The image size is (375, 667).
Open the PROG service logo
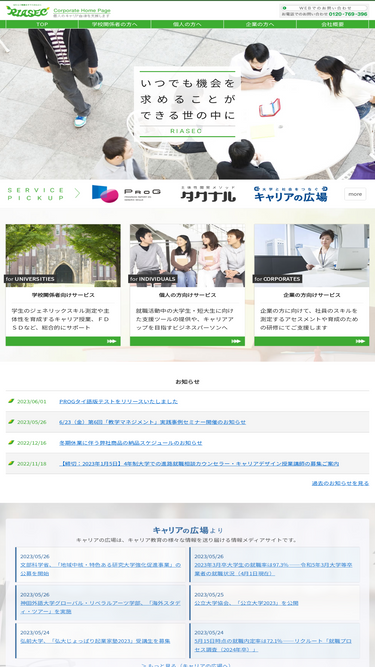click(126, 194)
